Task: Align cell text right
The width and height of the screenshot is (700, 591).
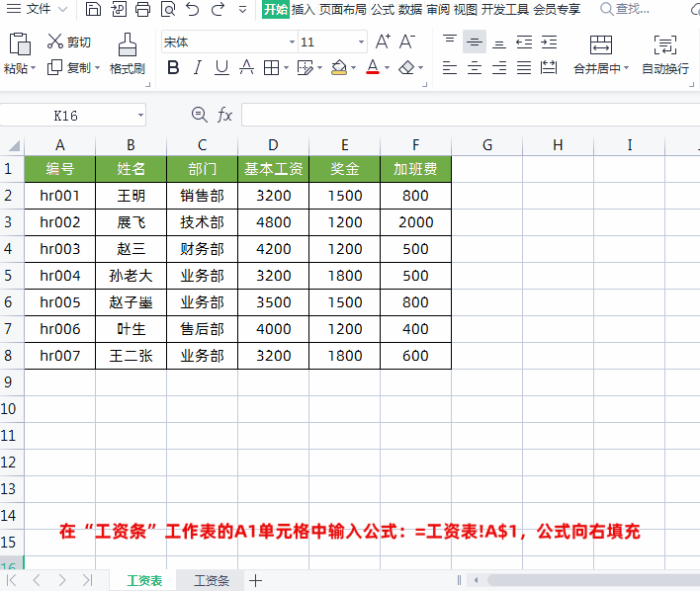Action: click(x=499, y=68)
